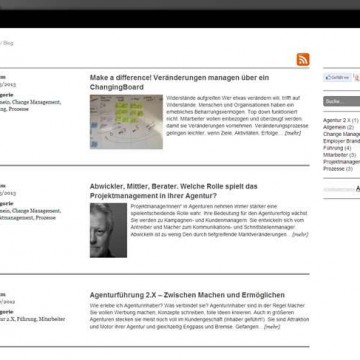360x360 pixels.
Task: Open "Abwickler, Mittler, Berater" article title
Action: click(174, 191)
